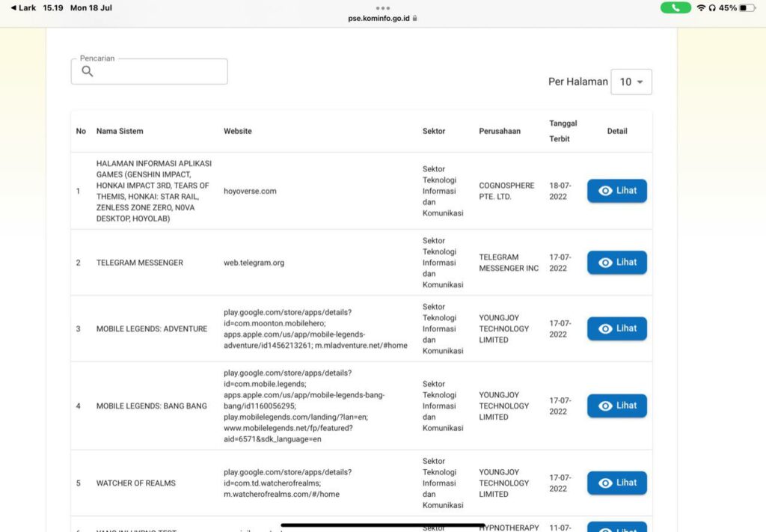766x532 pixels.
Task: Click Lihat button for hoyoverse.com row
Action: point(617,191)
